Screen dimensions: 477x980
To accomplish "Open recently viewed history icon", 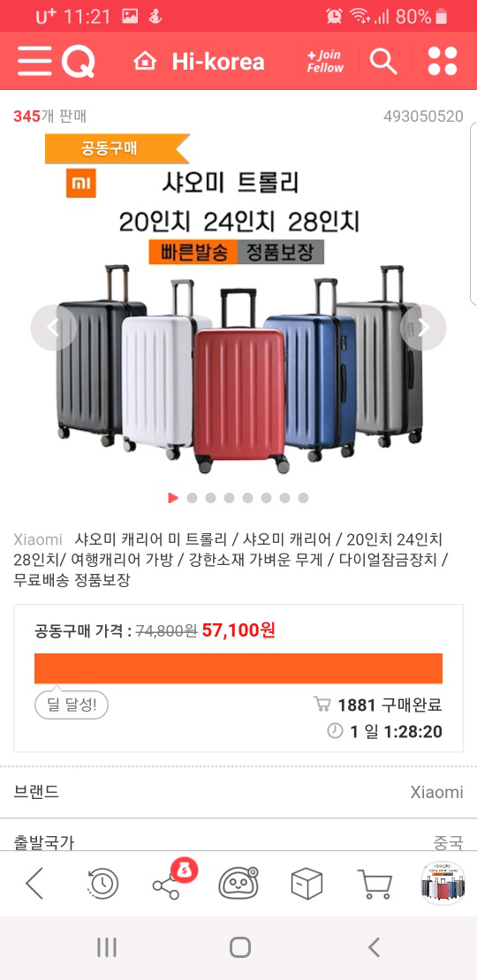I will coord(102,884).
